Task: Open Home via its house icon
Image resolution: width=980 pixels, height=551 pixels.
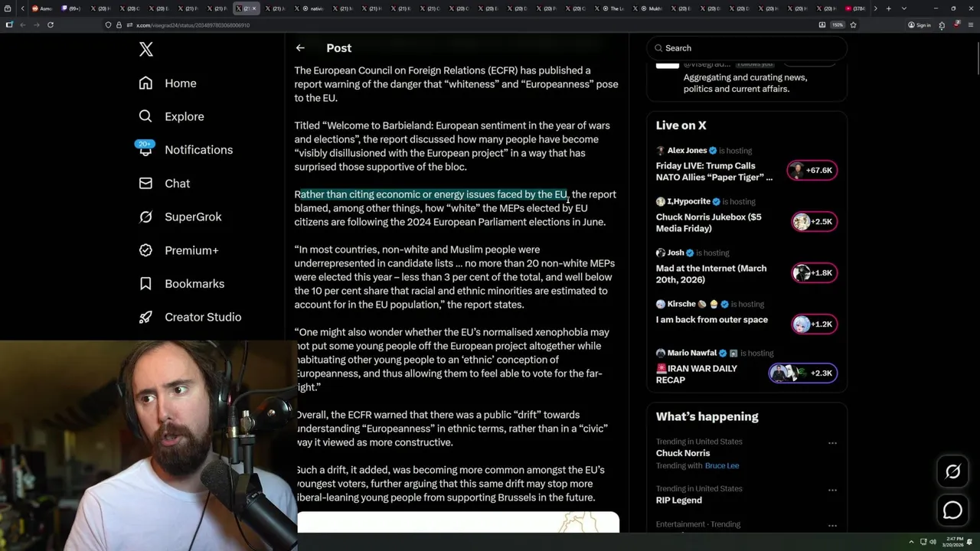Action: pyautogui.click(x=145, y=83)
